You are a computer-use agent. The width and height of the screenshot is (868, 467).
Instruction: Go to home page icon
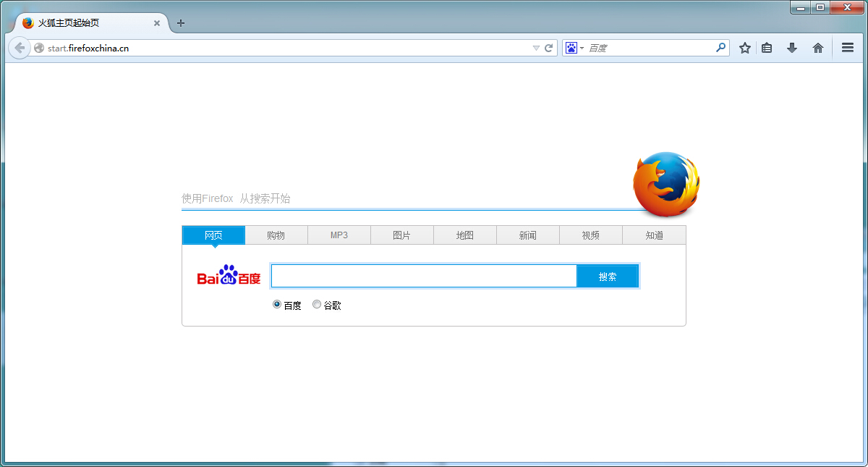click(818, 48)
